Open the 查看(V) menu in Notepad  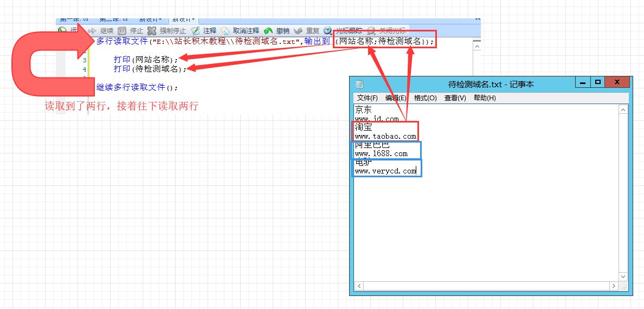[x=455, y=98]
